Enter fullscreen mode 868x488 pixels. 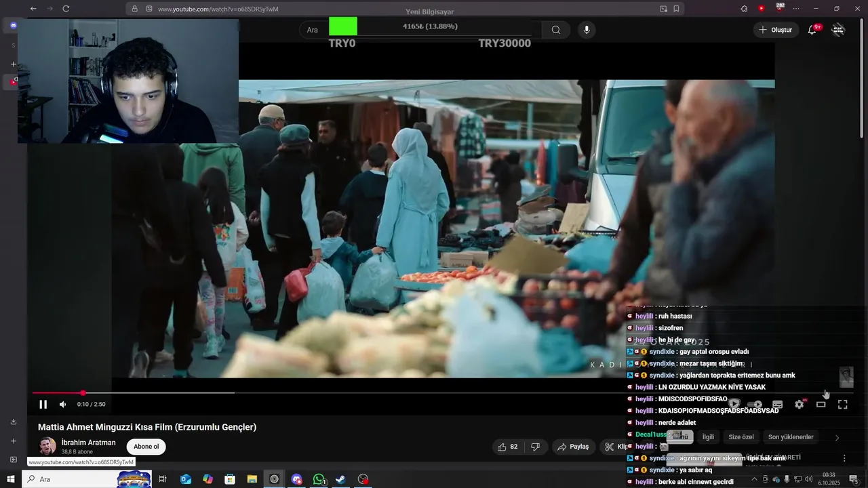[x=842, y=405]
